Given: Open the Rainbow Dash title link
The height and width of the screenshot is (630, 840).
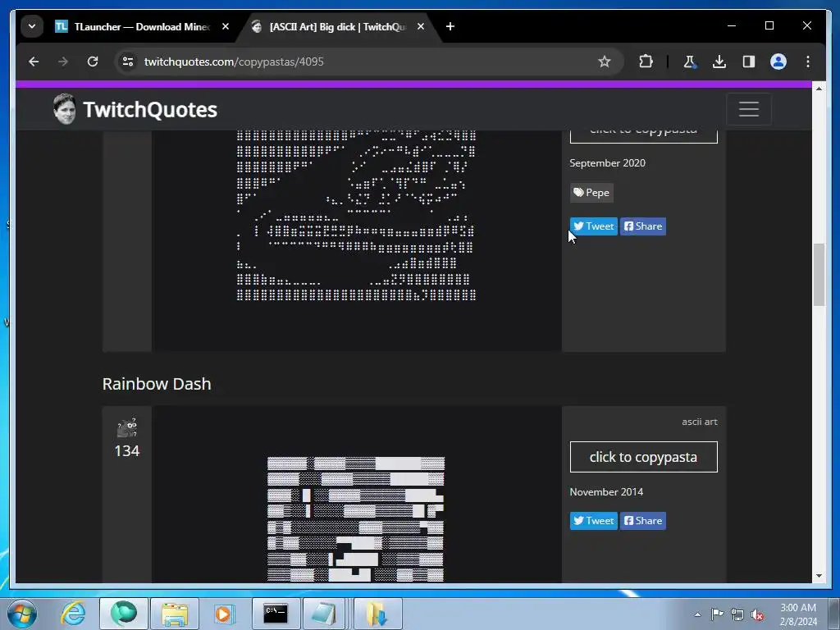Looking at the screenshot, I should pyautogui.click(x=157, y=384).
